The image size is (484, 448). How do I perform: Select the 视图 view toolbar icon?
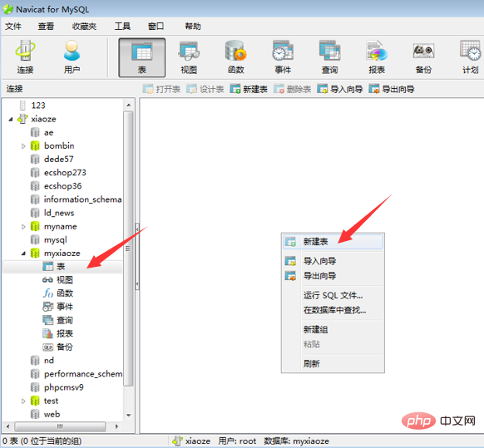point(189,57)
